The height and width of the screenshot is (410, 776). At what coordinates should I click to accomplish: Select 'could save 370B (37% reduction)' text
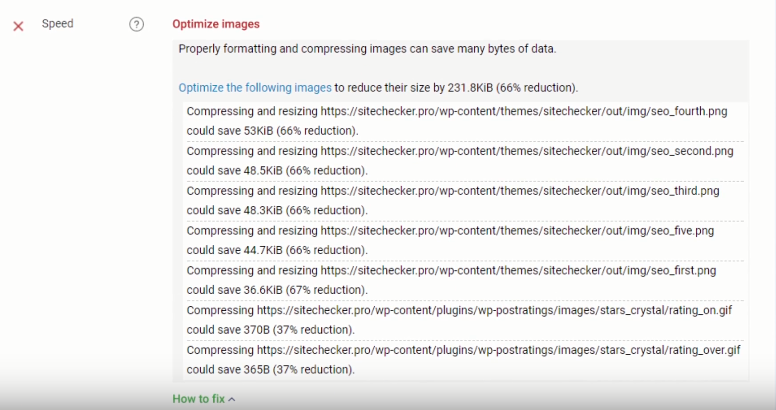271,330
